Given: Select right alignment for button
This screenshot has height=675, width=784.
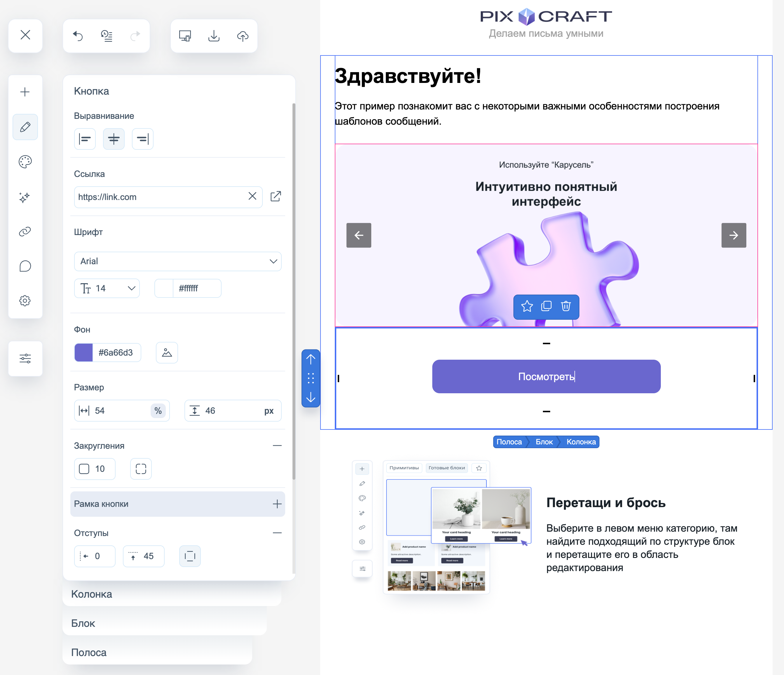Looking at the screenshot, I should [x=143, y=139].
